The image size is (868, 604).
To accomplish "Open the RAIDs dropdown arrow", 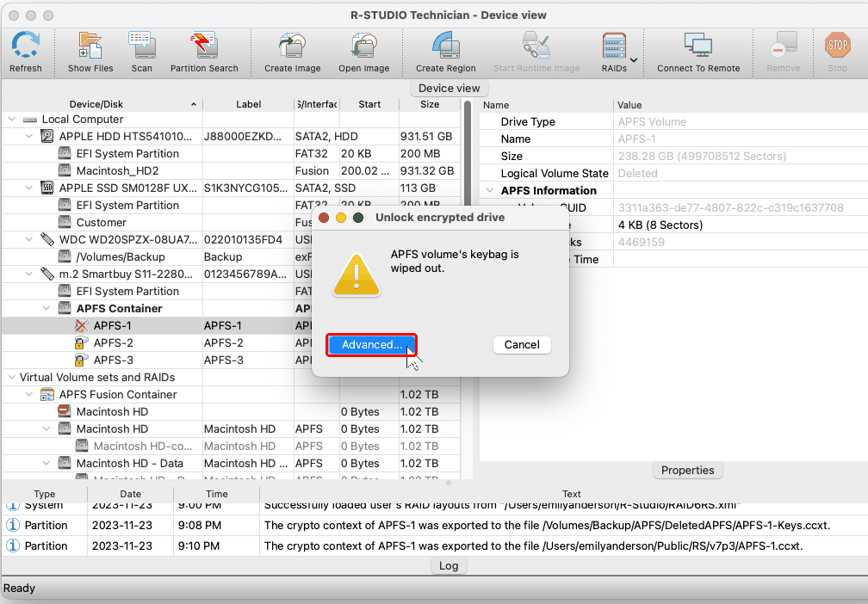I will click(x=634, y=59).
